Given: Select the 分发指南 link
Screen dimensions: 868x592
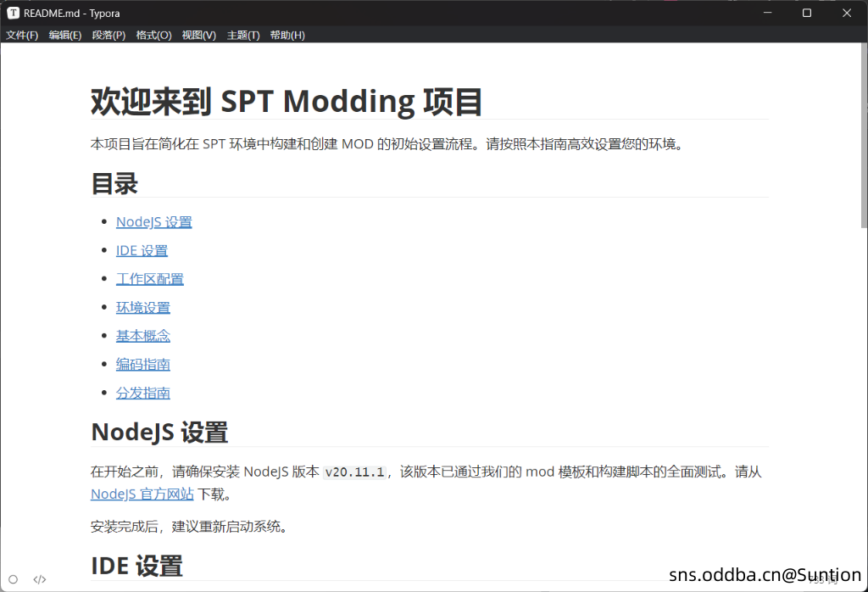Looking at the screenshot, I should (142, 393).
